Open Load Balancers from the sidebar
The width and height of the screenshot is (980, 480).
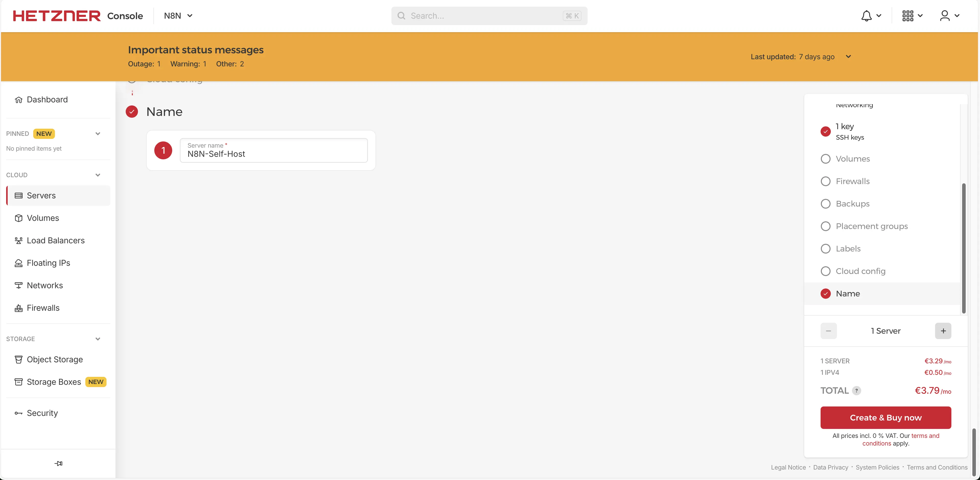pos(55,240)
